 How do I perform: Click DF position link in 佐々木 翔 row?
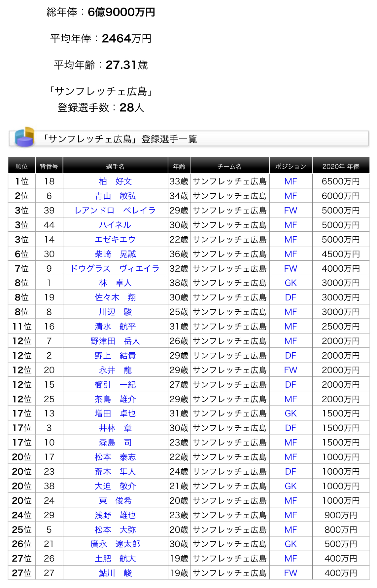[x=291, y=297]
